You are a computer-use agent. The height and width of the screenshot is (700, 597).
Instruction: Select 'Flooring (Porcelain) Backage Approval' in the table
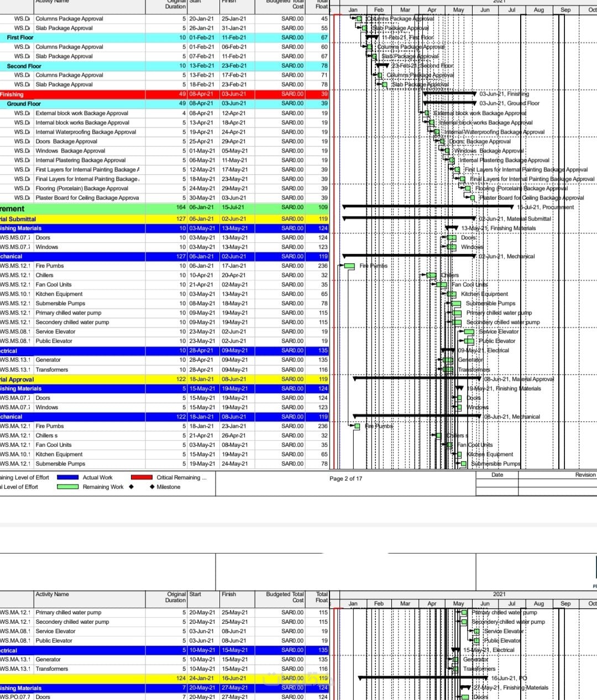pyautogui.click(x=82, y=189)
